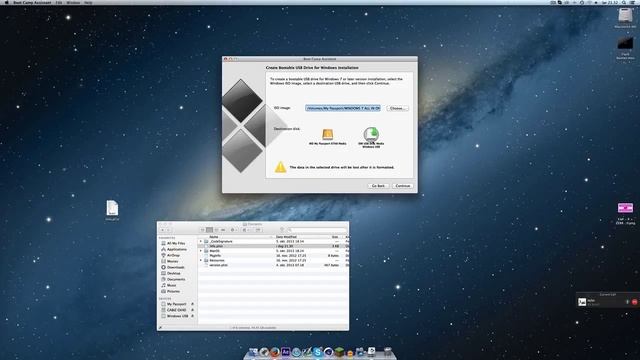Image resolution: width=640 pixels, height=360 pixels.
Task: Open Firefox from the Dock
Action: (x=275, y=352)
